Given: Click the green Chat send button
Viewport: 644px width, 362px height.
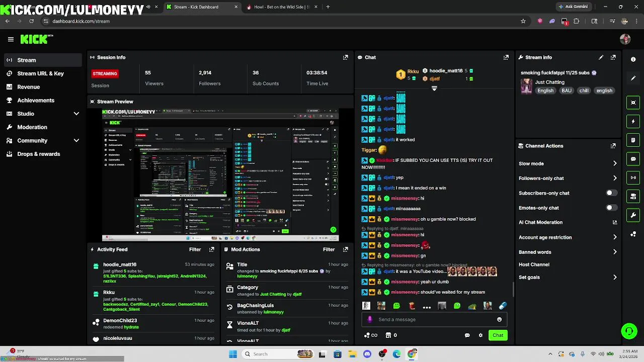Looking at the screenshot, I should 498,335.
